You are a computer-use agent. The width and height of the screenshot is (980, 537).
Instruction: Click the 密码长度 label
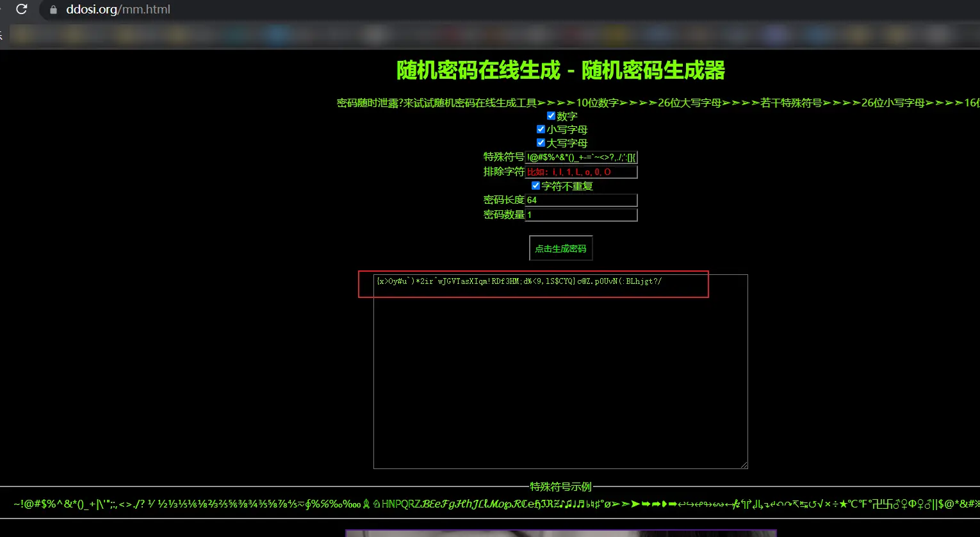[x=504, y=200]
